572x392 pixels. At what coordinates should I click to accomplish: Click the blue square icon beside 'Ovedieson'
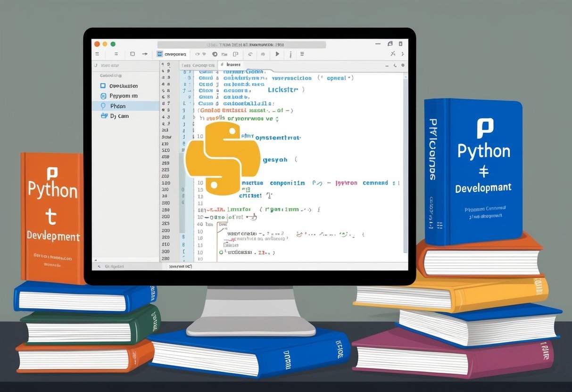pos(103,86)
